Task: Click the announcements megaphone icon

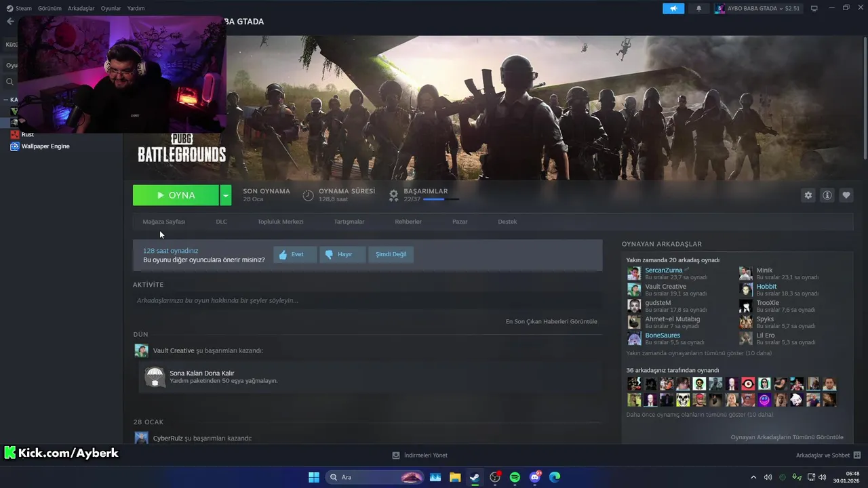Action: [x=673, y=8]
